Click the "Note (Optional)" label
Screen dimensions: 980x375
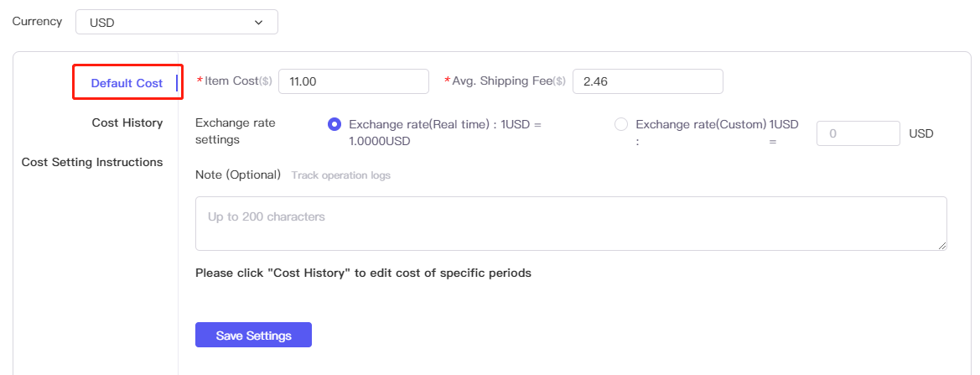click(x=237, y=174)
